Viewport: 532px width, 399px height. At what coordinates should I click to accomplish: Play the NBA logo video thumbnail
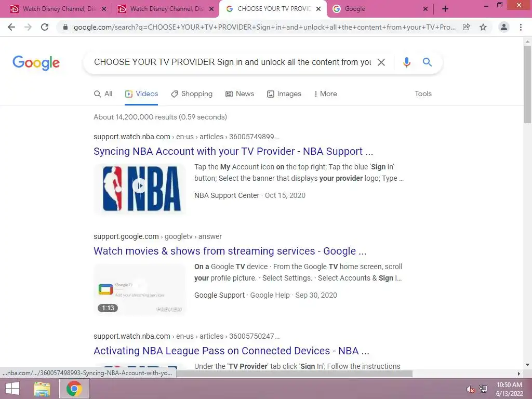pos(140,189)
